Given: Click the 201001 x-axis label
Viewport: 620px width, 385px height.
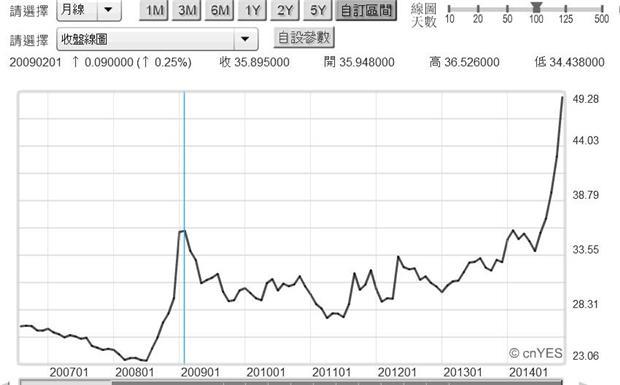Looking at the screenshot, I should [x=266, y=372].
